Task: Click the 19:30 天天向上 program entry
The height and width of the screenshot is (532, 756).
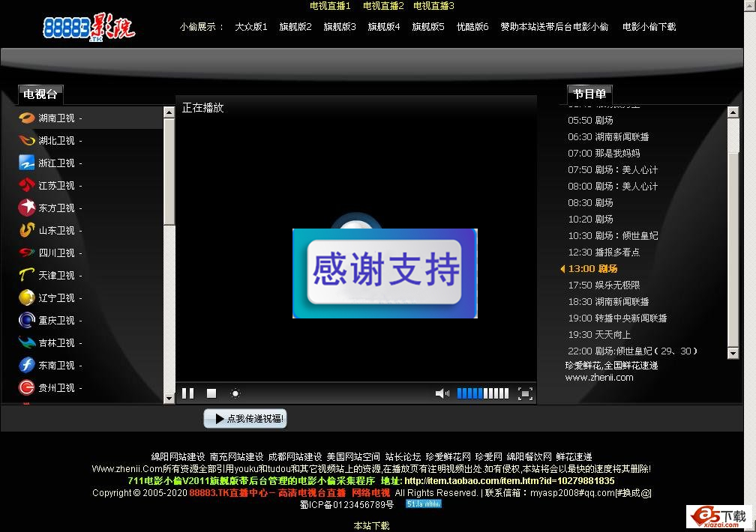Action: pyautogui.click(x=599, y=334)
